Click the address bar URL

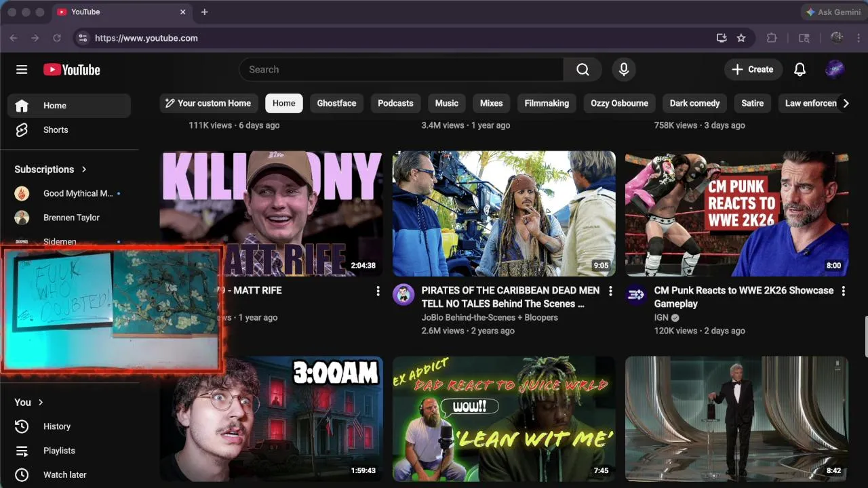[x=146, y=38]
